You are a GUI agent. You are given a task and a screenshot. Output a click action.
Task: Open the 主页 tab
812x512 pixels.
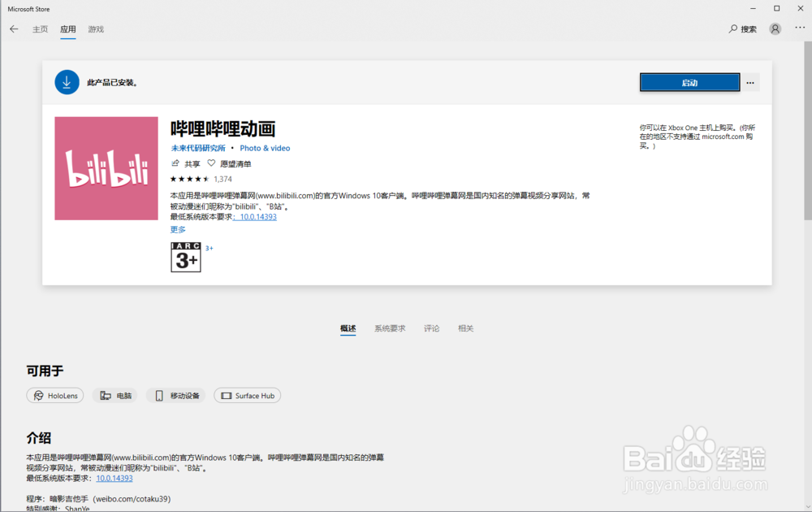(40, 29)
